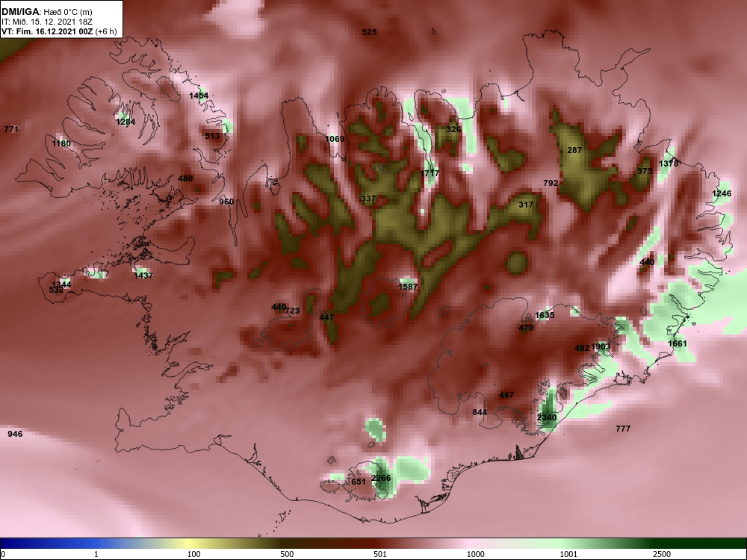Click the DMI/IGA Hæð 0°C (m) title
Image resolution: width=747 pixels, height=560 pixels.
click(46, 11)
